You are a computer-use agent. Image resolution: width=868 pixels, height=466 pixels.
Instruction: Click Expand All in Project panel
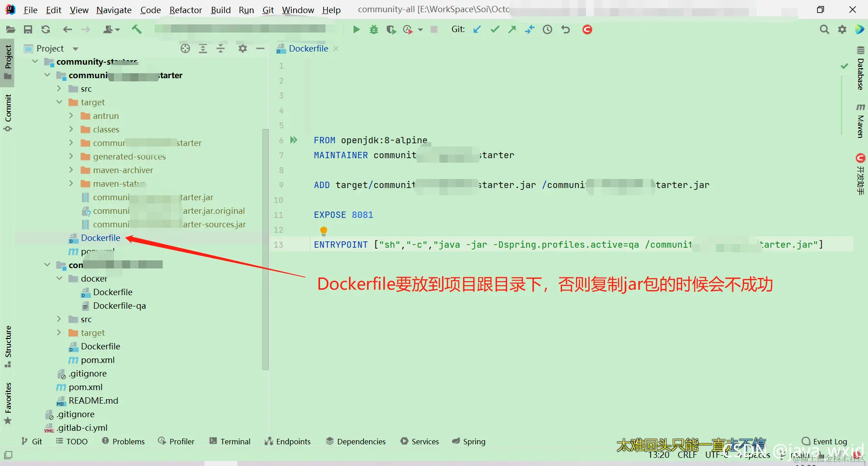[x=203, y=49]
